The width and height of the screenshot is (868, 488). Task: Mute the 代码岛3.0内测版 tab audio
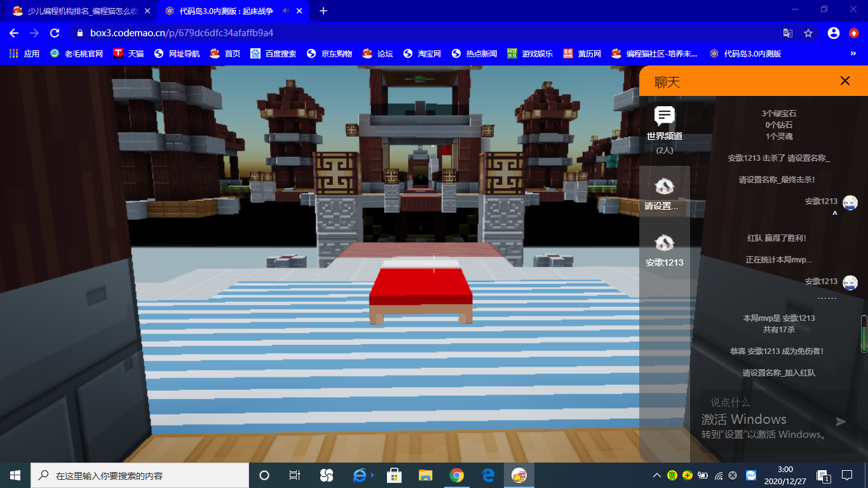click(286, 11)
